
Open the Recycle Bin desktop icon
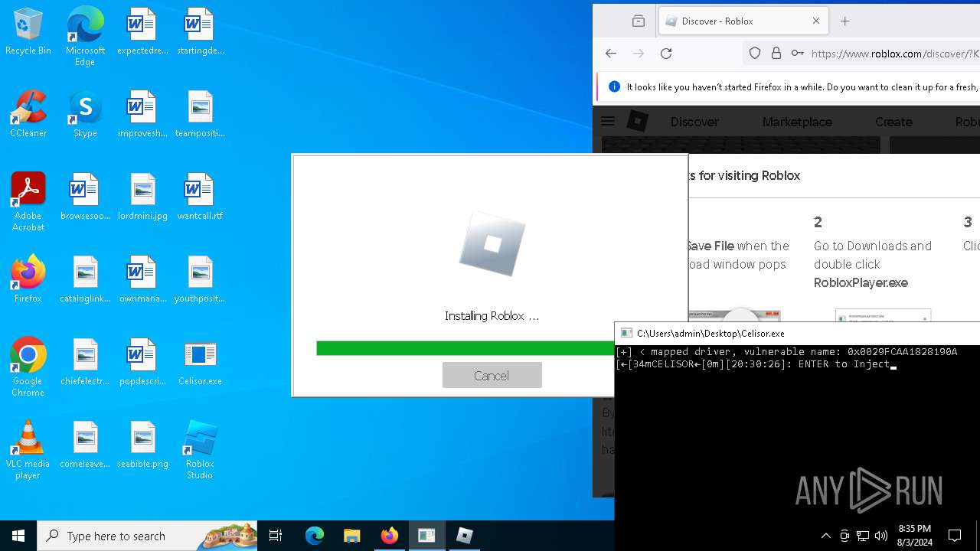[x=28, y=32]
